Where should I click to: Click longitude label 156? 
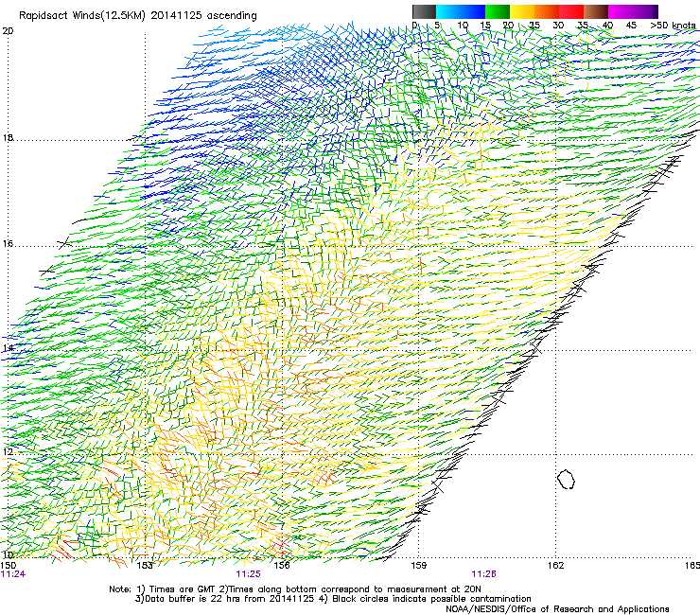pyautogui.click(x=282, y=566)
